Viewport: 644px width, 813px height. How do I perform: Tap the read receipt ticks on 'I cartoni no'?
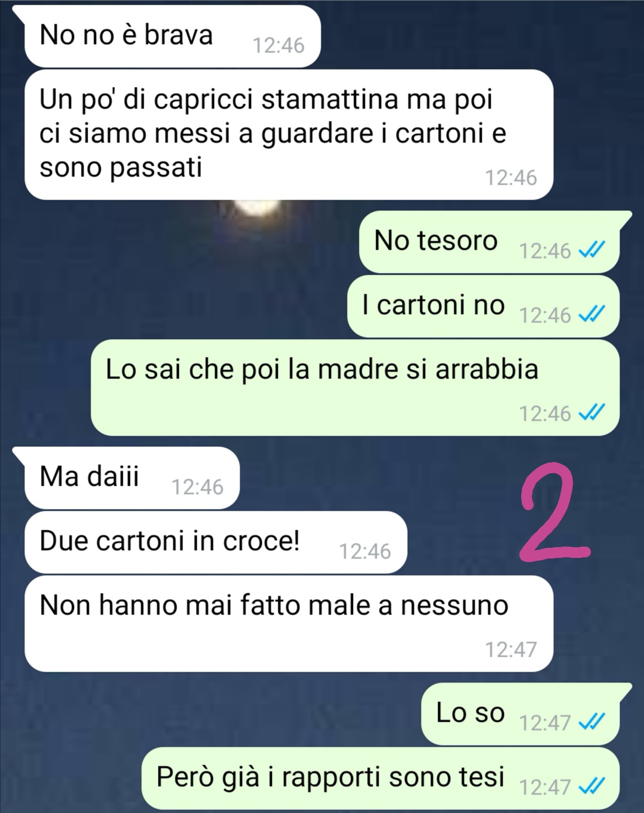click(x=592, y=314)
